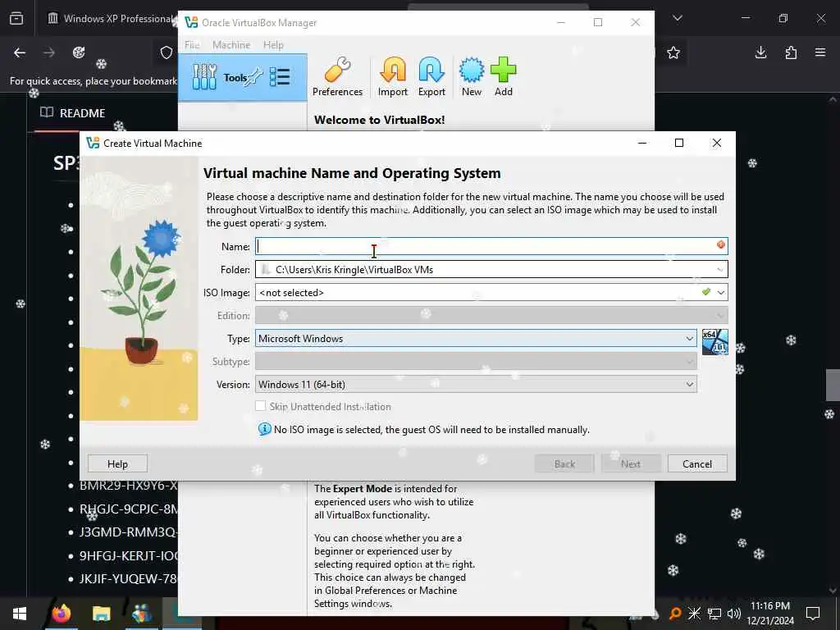Click the Next button
840x630 pixels.
[631, 464]
